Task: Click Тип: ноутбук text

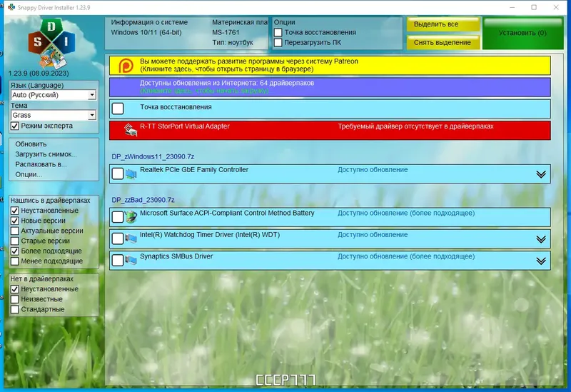Action: pyautogui.click(x=233, y=43)
